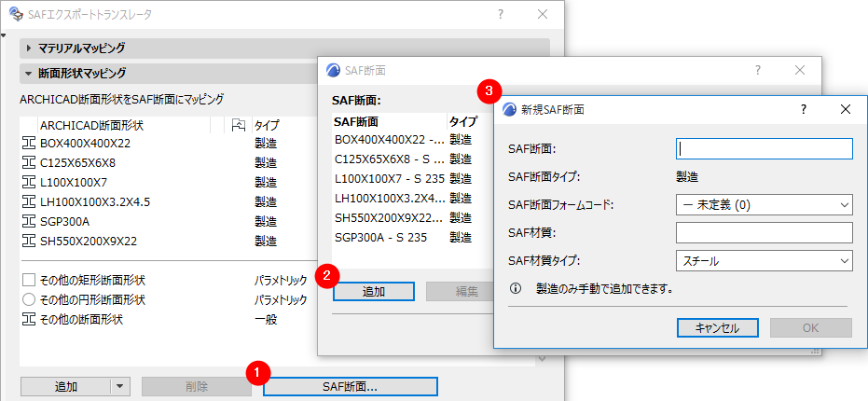Click the profile icon for その他の断面形状

(28, 320)
